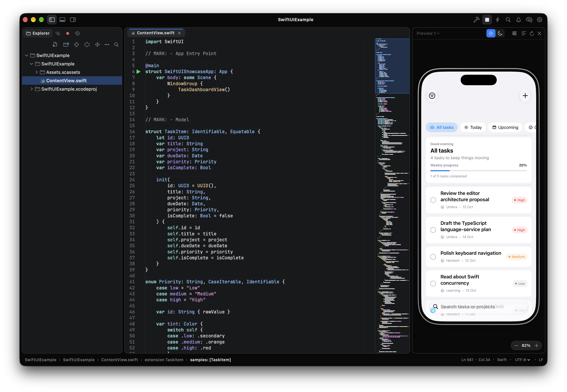This screenshot has width=567, height=392.
Task: Close the ContentView.swift tab
Action: tap(179, 33)
